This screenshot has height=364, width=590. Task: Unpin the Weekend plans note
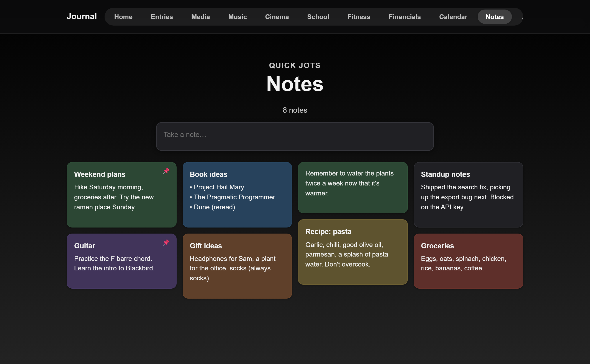click(166, 171)
